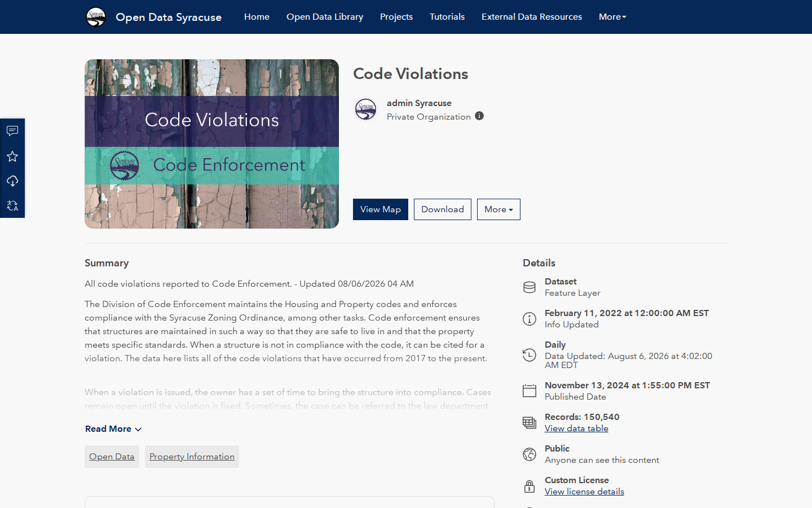
Task: Click the admin Syracuse owner name
Action: 419,103
